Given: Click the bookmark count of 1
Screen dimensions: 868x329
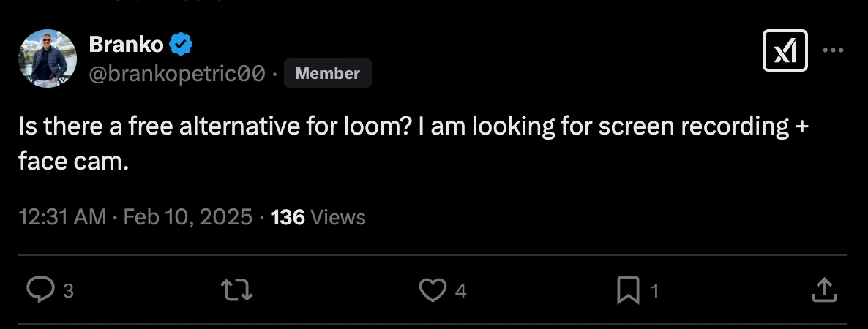Looking at the screenshot, I should tap(655, 291).
